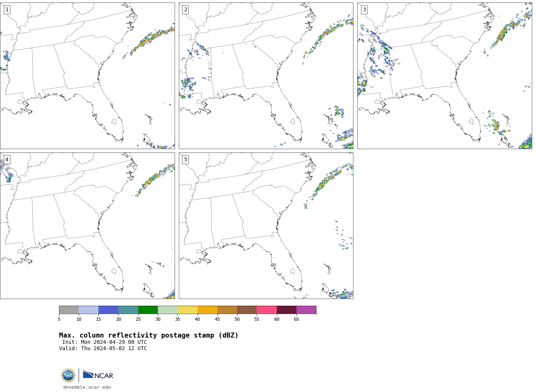The height and width of the screenshot is (392, 536).
Task: Click the yellow 35-40 dBZ swatch
Action: pyautogui.click(x=188, y=310)
